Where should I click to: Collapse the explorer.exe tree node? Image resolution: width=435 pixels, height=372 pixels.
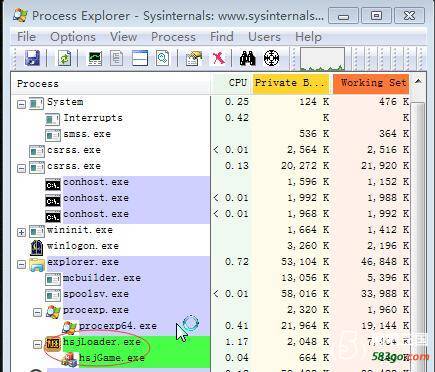pyautogui.click(x=21, y=265)
